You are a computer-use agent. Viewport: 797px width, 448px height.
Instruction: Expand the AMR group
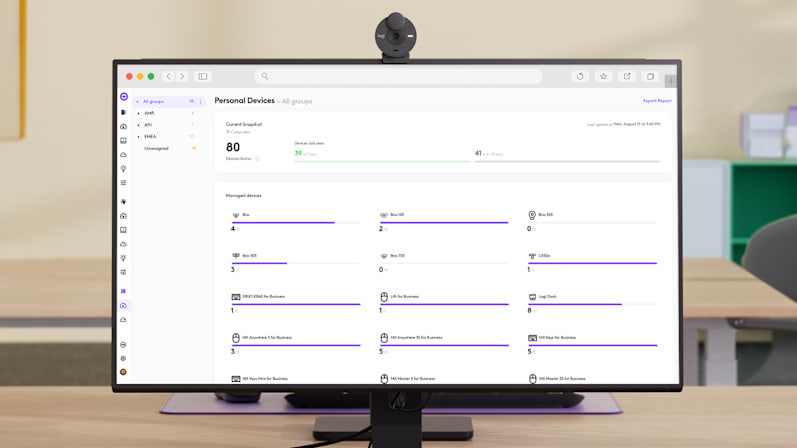(139, 113)
